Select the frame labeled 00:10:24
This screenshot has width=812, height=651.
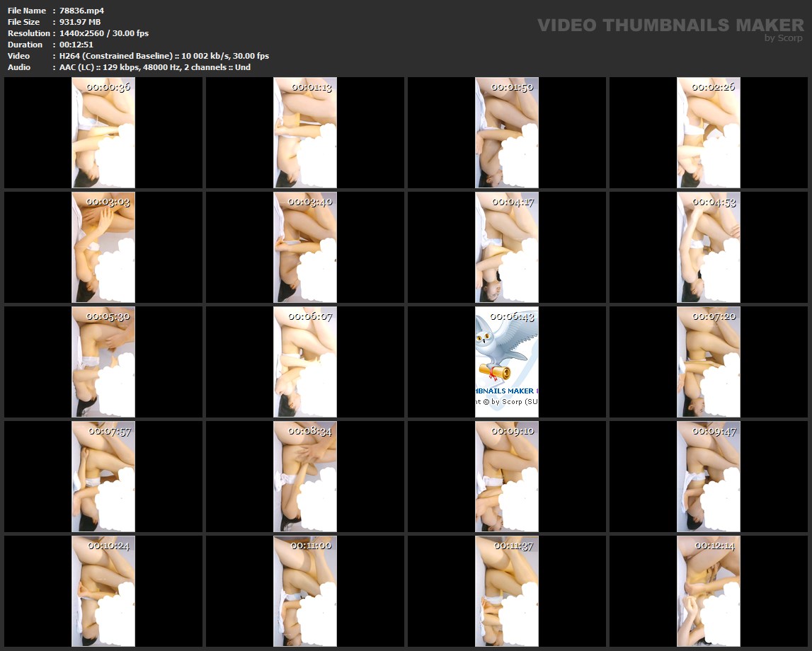pos(103,591)
